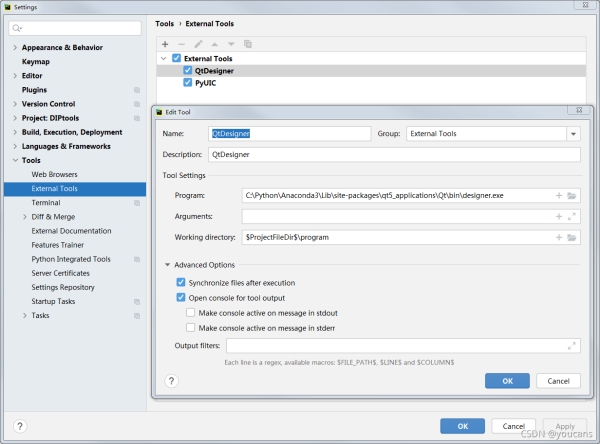The image size is (600, 444).
Task: Expand Appearance & Behavior settings
Action: pos(14,47)
